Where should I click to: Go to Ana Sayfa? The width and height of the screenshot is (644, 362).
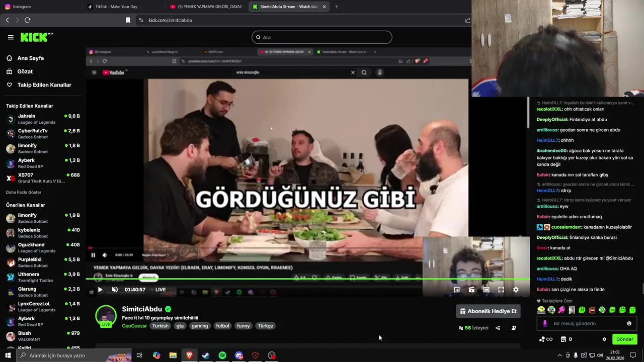(x=25, y=58)
